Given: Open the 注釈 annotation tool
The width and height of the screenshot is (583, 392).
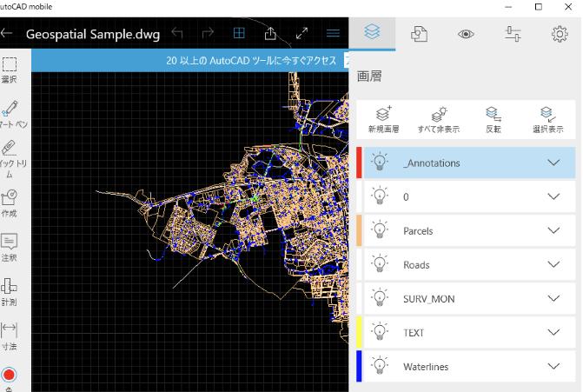Looking at the screenshot, I should pos(10,247).
